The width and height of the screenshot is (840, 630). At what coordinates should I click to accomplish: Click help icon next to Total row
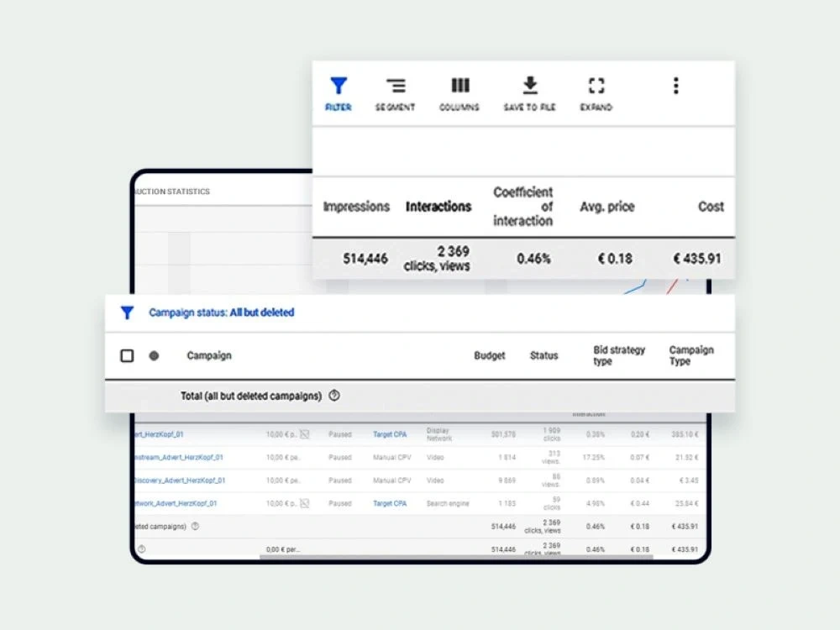pyautogui.click(x=334, y=396)
